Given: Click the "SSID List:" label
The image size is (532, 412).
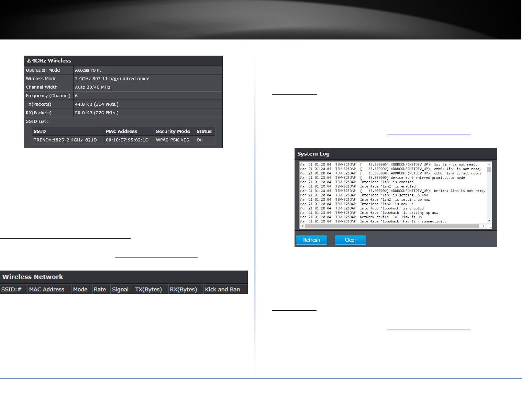Looking at the screenshot, I should point(37,121).
